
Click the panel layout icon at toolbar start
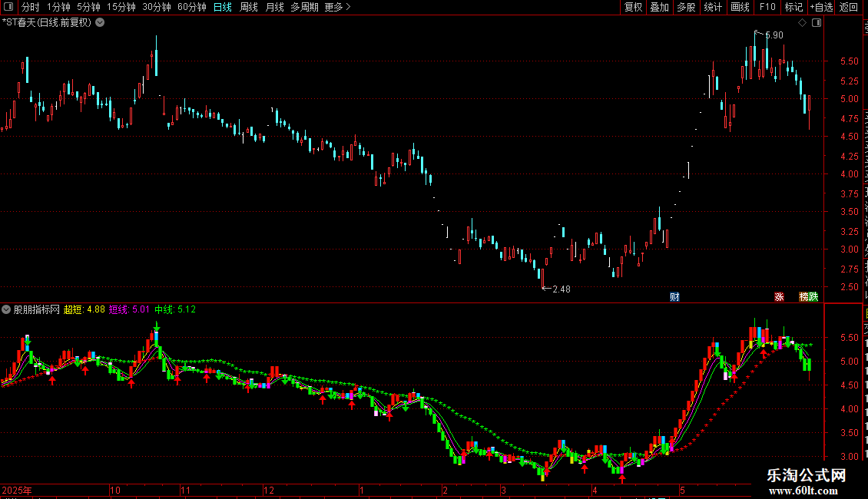coord(8,7)
